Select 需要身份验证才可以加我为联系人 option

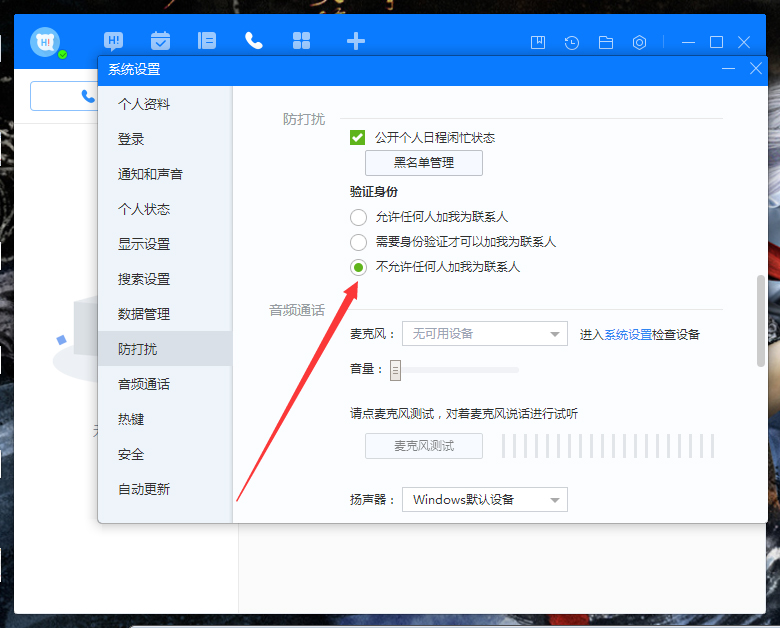click(x=358, y=242)
